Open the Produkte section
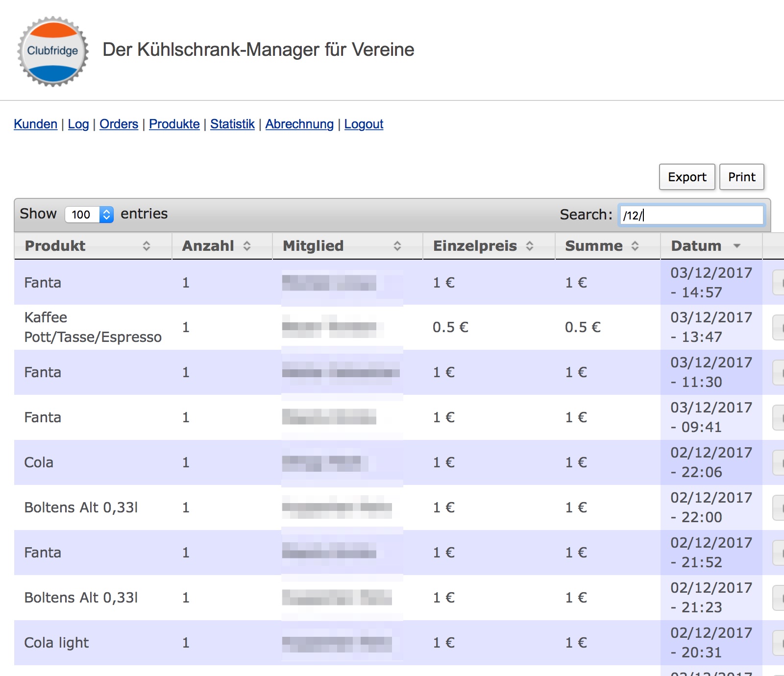This screenshot has width=784, height=676. 174,124
